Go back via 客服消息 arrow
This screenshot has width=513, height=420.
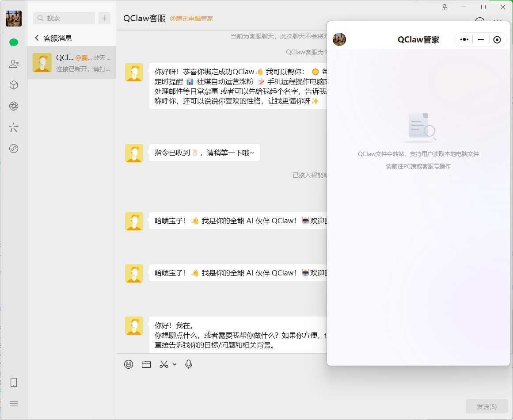37,38
